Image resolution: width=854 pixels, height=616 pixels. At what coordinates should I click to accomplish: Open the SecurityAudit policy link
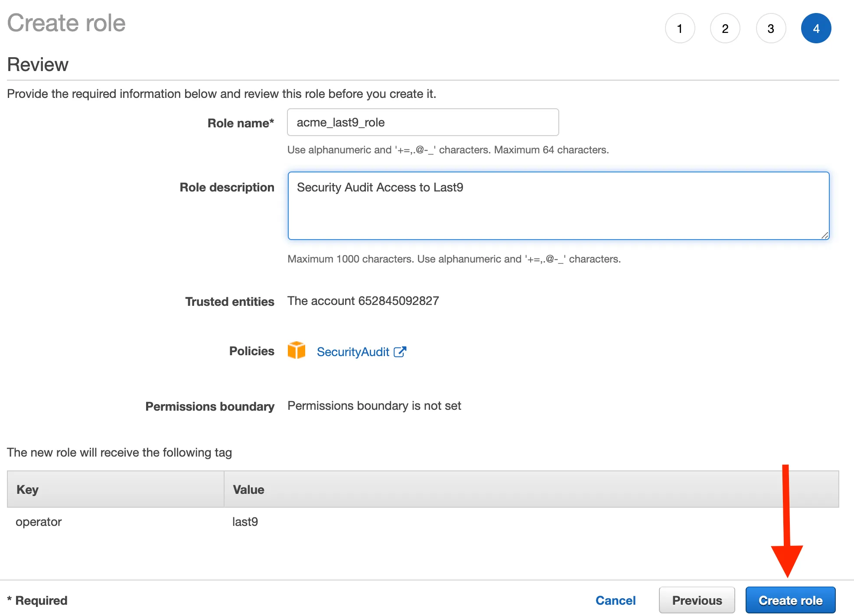353,352
